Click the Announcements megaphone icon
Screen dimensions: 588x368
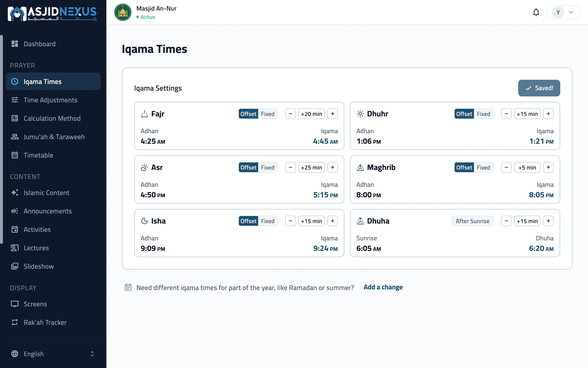[15, 211]
